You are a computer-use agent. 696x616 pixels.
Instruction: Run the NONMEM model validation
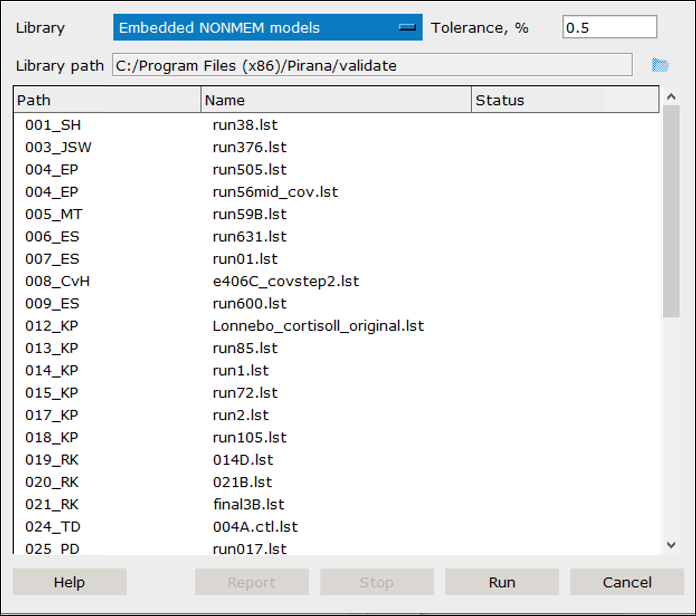click(502, 582)
